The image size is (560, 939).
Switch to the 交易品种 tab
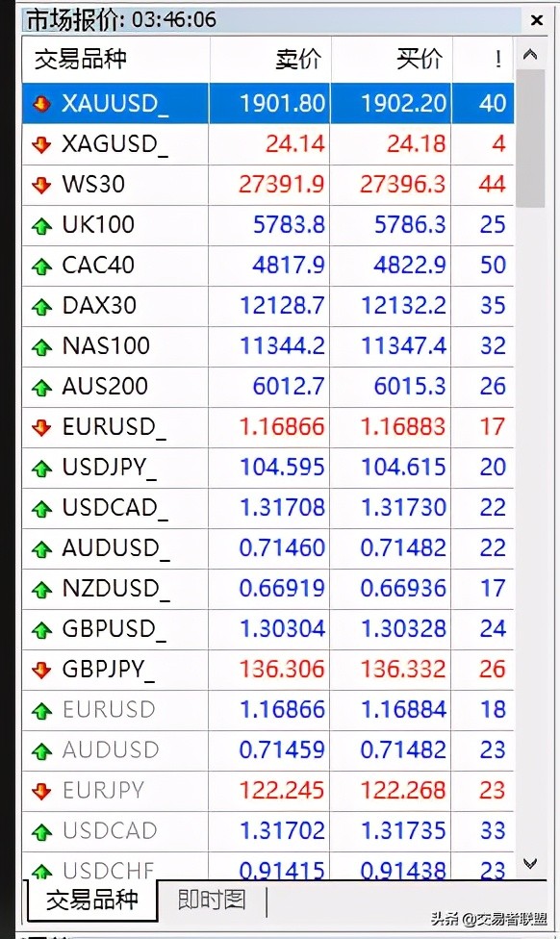tap(92, 901)
